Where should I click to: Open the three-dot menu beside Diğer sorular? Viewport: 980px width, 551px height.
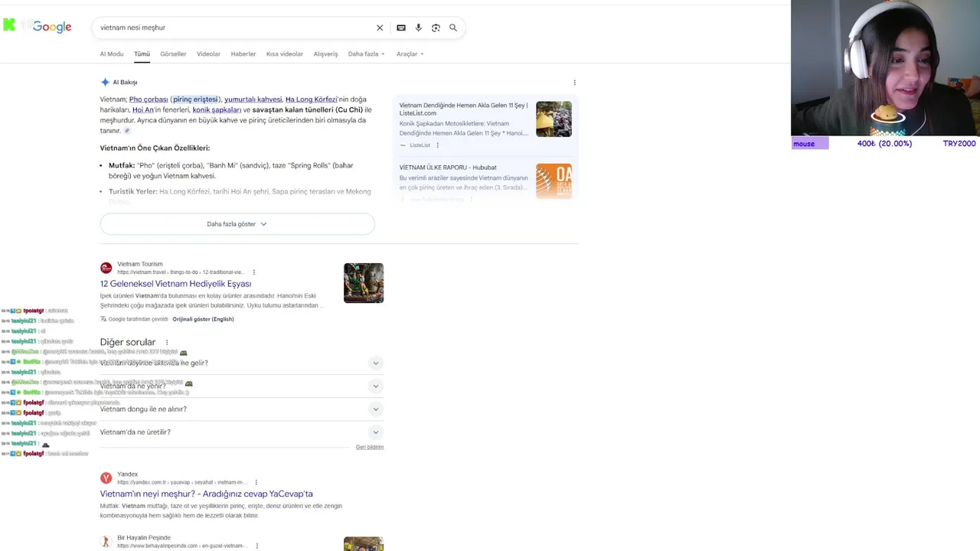(x=167, y=342)
